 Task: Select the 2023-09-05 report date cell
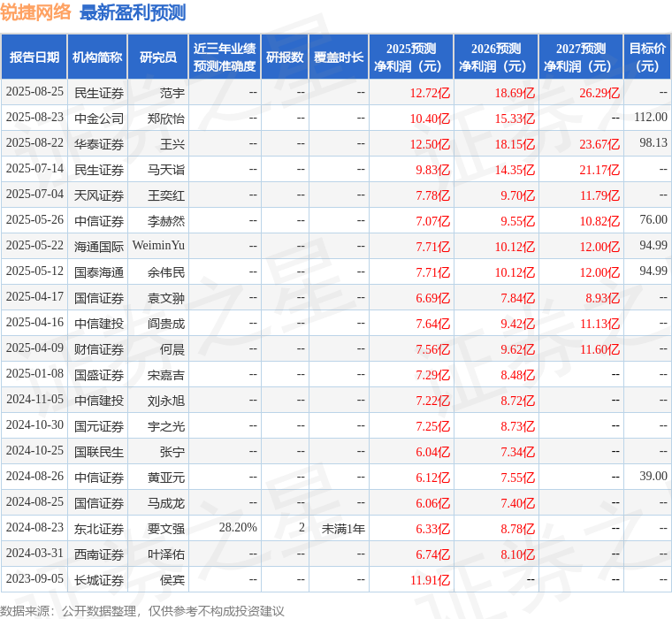(x=34, y=579)
